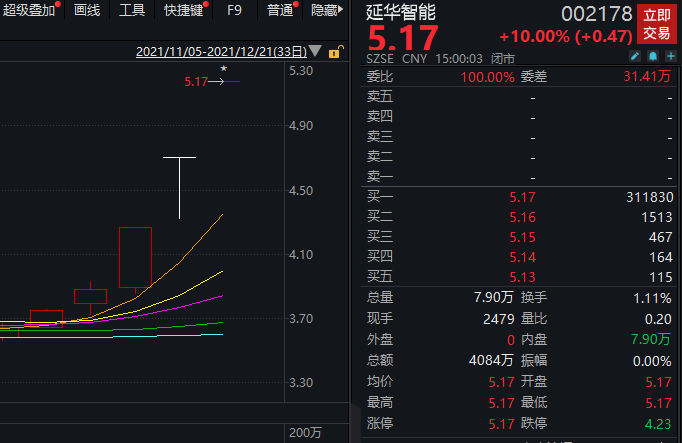Viewport: 682px width, 443px height.
Task: Click the 买四 price 5.14
Action: (x=522, y=257)
